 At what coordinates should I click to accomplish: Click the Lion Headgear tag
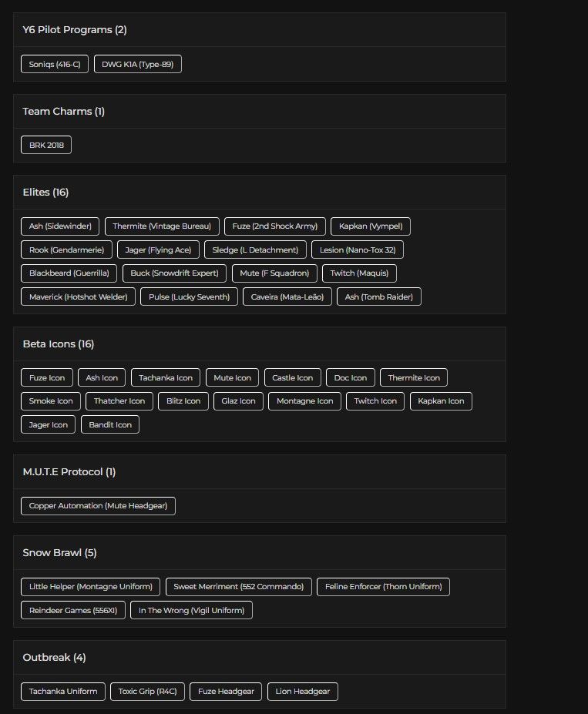pos(302,691)
